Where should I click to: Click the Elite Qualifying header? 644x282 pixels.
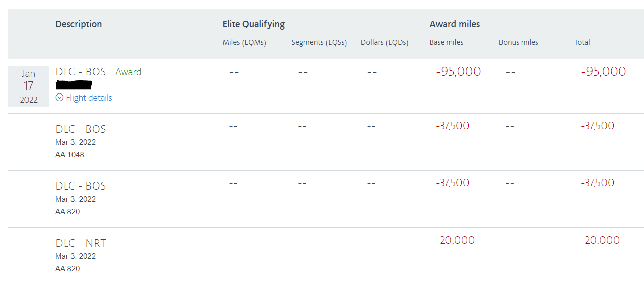click(x=254, y=24)
